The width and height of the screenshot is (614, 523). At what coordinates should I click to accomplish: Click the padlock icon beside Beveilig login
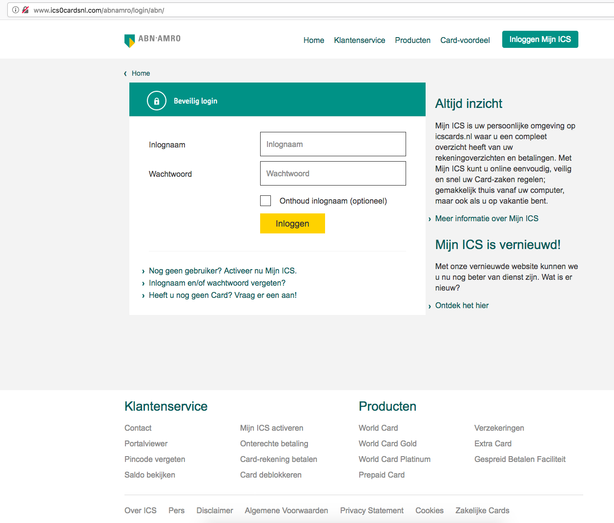click(x=157, y=101)
